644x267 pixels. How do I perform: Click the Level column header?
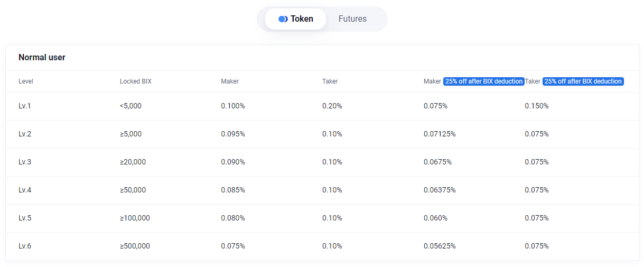click(x=26, y=81)
